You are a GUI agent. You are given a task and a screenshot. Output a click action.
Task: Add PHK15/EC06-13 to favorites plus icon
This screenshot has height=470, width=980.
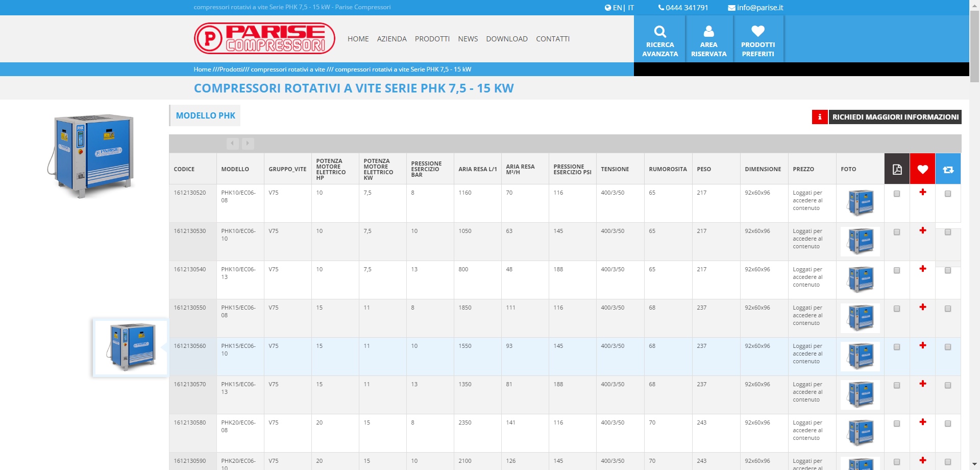pos(922,384)
